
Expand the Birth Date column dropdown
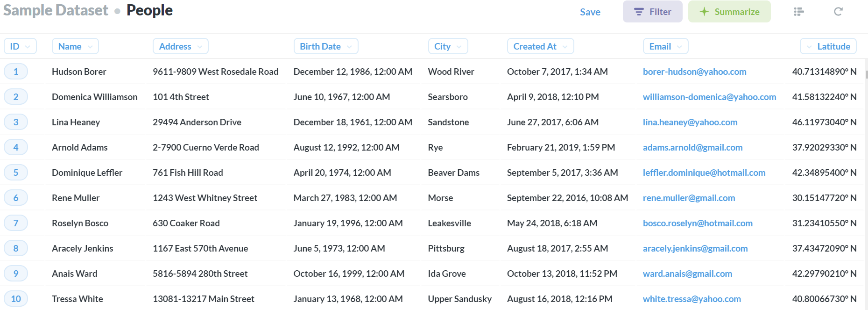click(326, 46)
